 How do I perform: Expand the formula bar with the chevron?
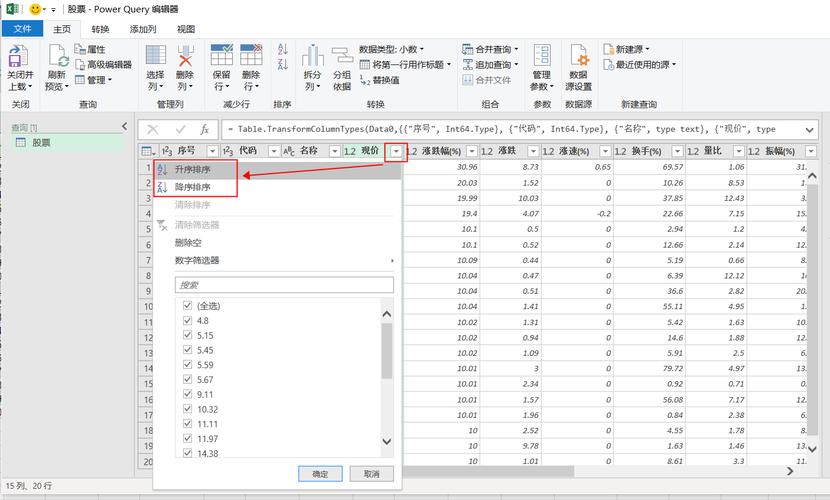(x=809, y=130)
